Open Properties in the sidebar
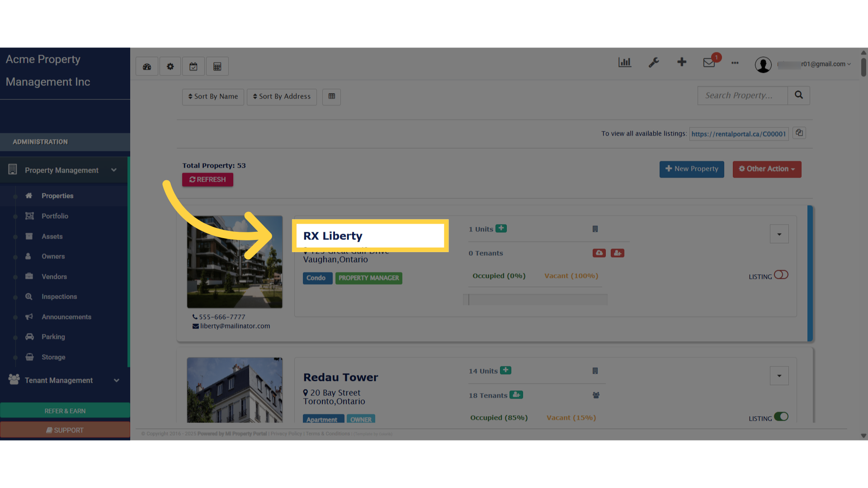The width and height of the screenshot is (868, 488). click(57, 196)
